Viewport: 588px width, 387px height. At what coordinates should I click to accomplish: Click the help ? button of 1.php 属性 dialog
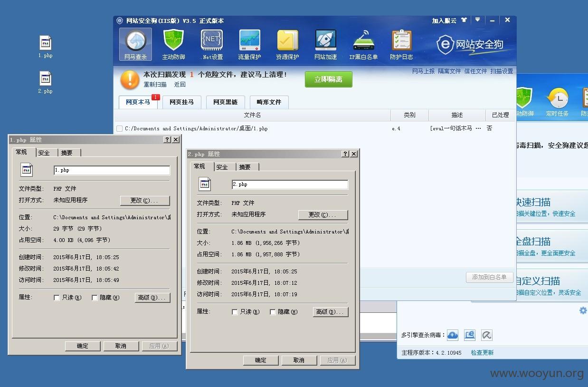click(x=167, y=140)
